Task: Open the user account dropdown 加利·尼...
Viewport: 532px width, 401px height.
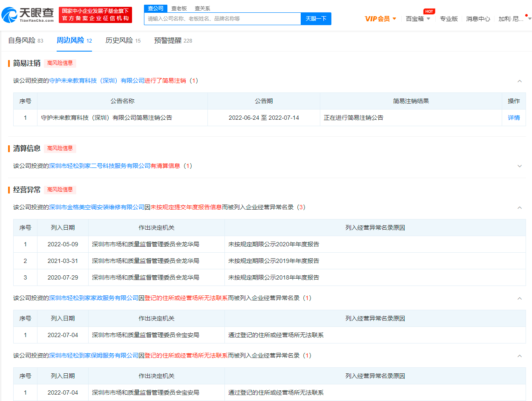Action: pyautogui.click(x=514, y=19)
